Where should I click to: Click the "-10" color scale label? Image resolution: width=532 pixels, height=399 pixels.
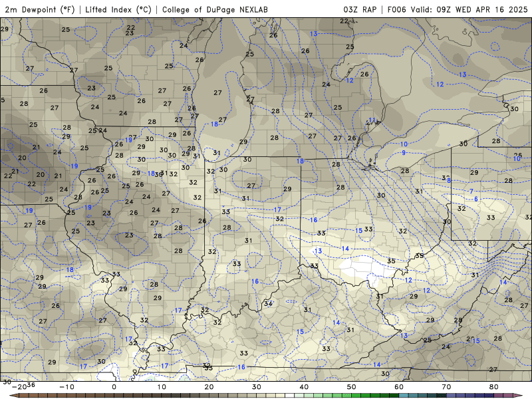click(x=66, y=387)
